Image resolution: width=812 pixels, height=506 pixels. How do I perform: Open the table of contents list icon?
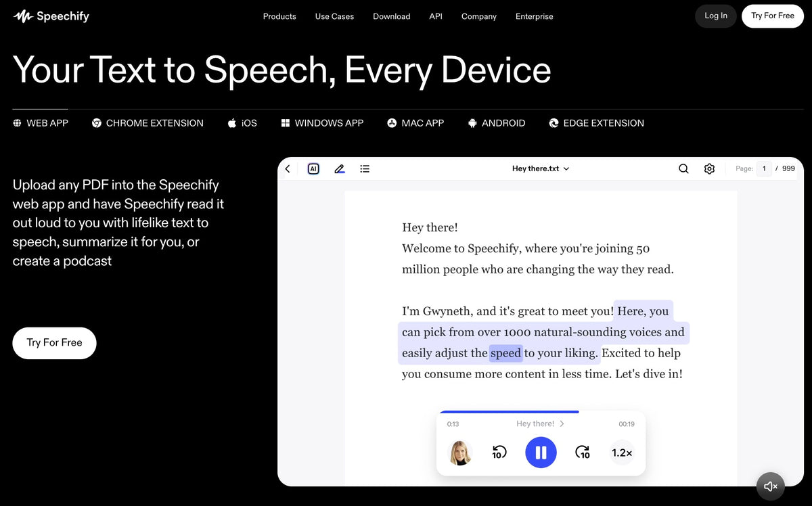(x=365, y=168)
